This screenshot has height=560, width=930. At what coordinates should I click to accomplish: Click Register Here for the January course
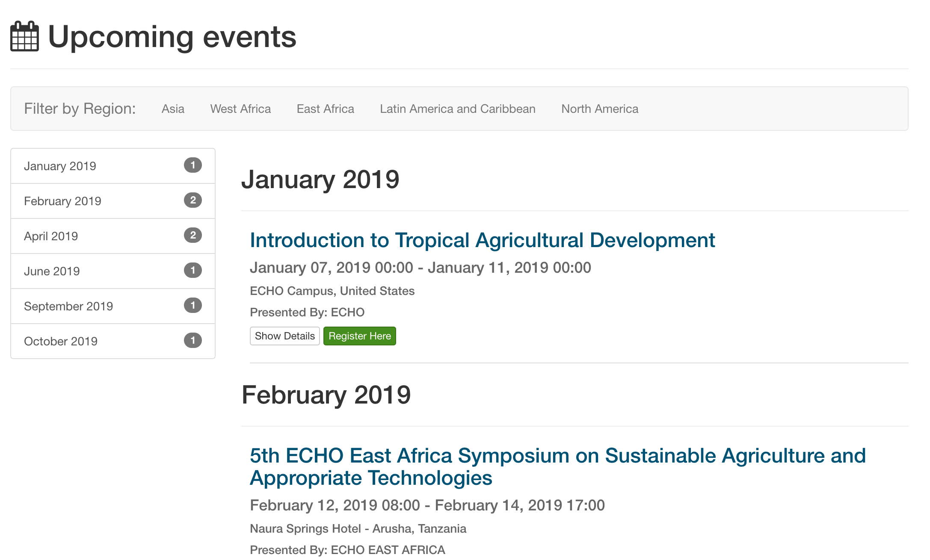360,336
